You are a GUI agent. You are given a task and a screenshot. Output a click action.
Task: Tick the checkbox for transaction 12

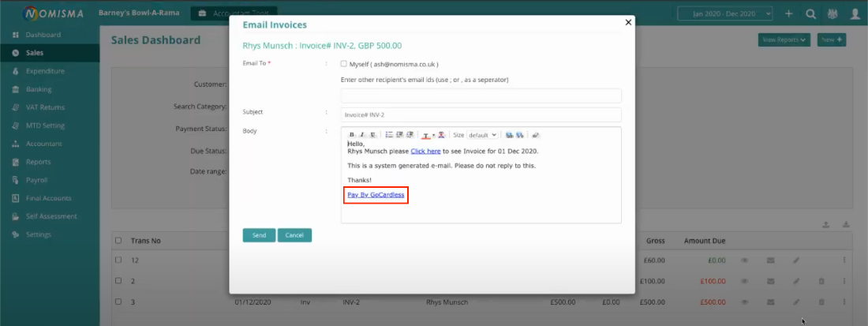click(118, 260)
